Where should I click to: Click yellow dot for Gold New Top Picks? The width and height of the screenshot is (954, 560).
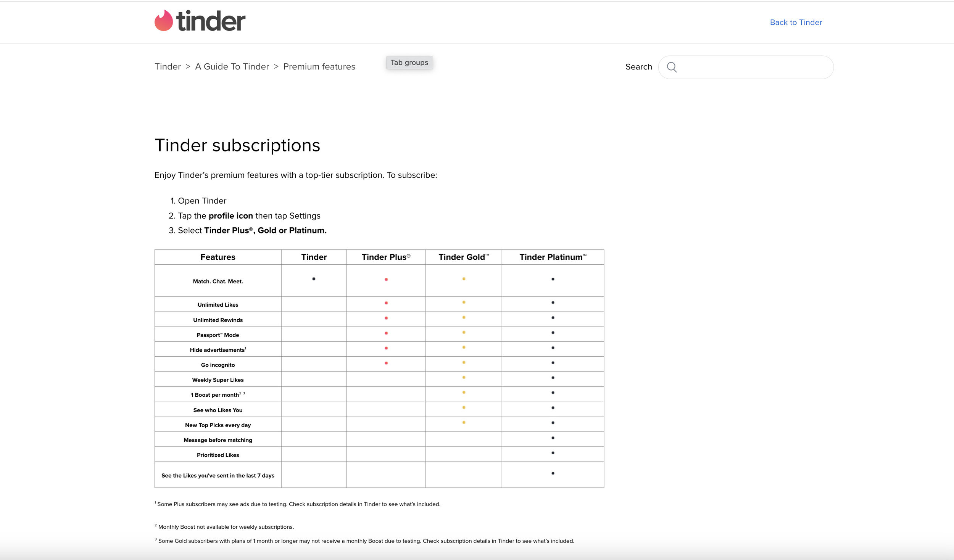tap(464, 422)
